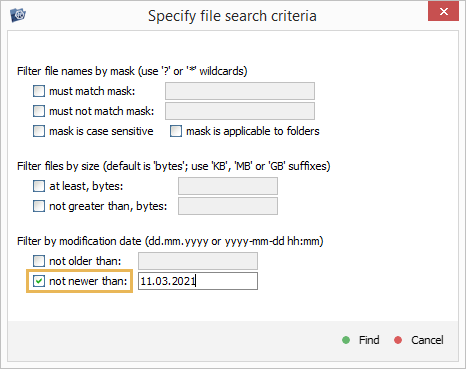Enable the 'not older than' date filter
The width and height of the screenshot is (466, 369).
39,261
